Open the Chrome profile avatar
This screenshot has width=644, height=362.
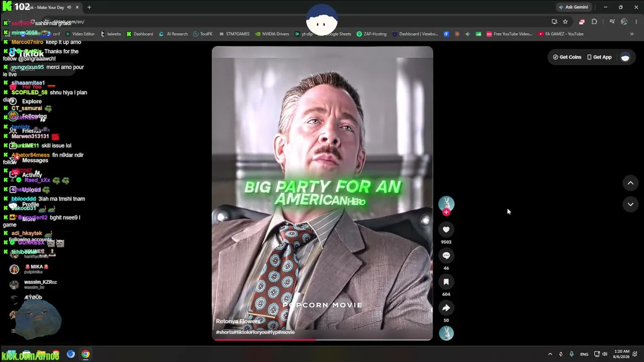tap(624, 22)
